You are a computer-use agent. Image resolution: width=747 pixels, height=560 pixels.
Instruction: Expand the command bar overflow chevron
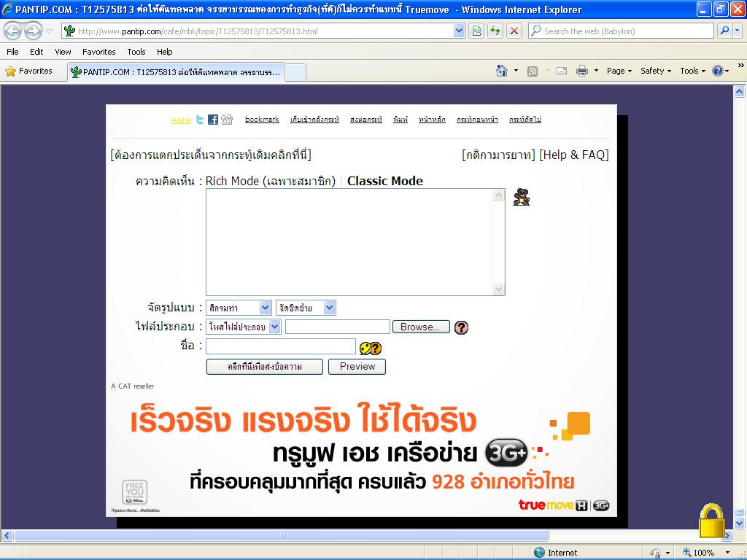click(741, 66)
